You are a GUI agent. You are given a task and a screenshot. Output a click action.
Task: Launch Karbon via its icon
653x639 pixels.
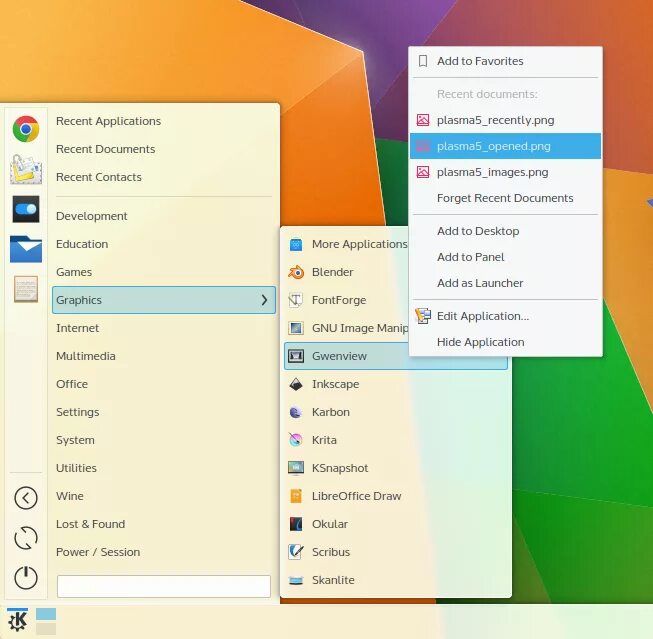pyautogui.click(x=296, y=412)
